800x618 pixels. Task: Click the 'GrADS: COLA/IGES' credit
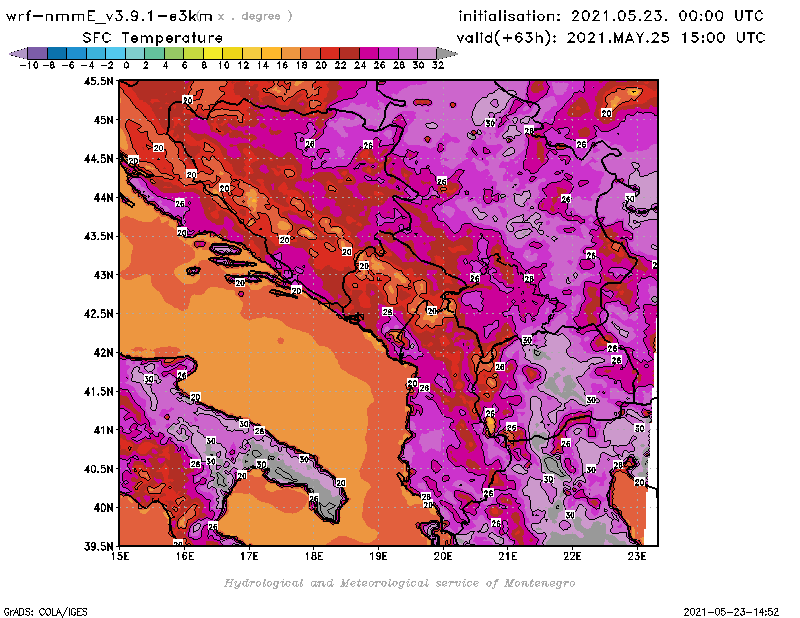click(x=45, y=612)
